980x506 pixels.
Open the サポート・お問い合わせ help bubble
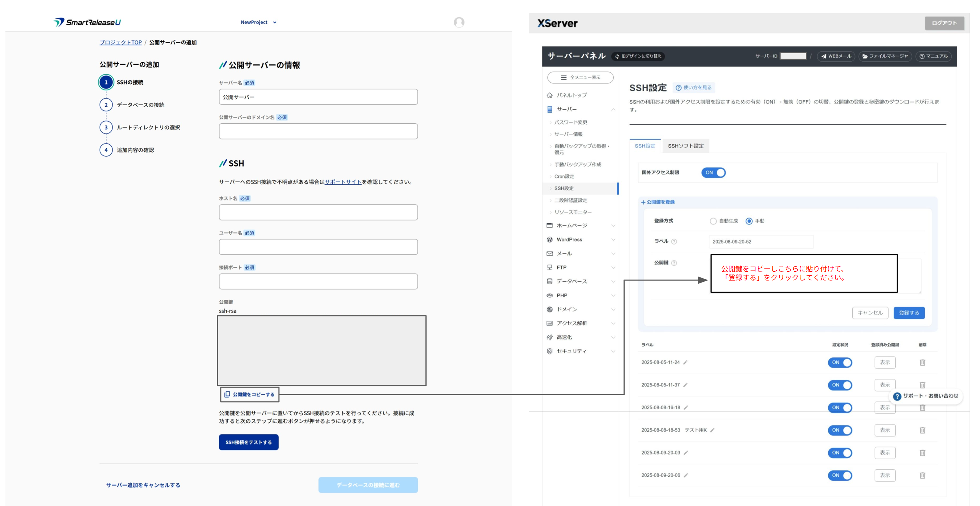(x=926, y=396)
